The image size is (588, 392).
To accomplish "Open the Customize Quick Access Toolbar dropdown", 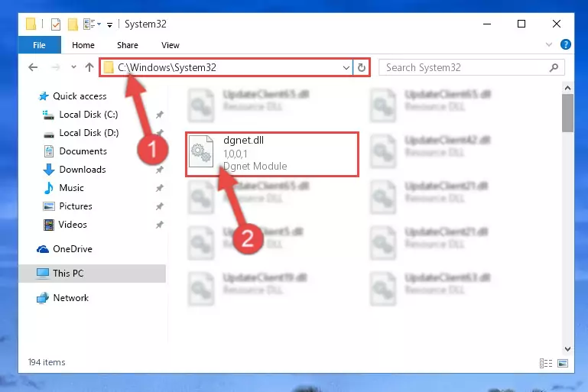I will pos(109,25).
